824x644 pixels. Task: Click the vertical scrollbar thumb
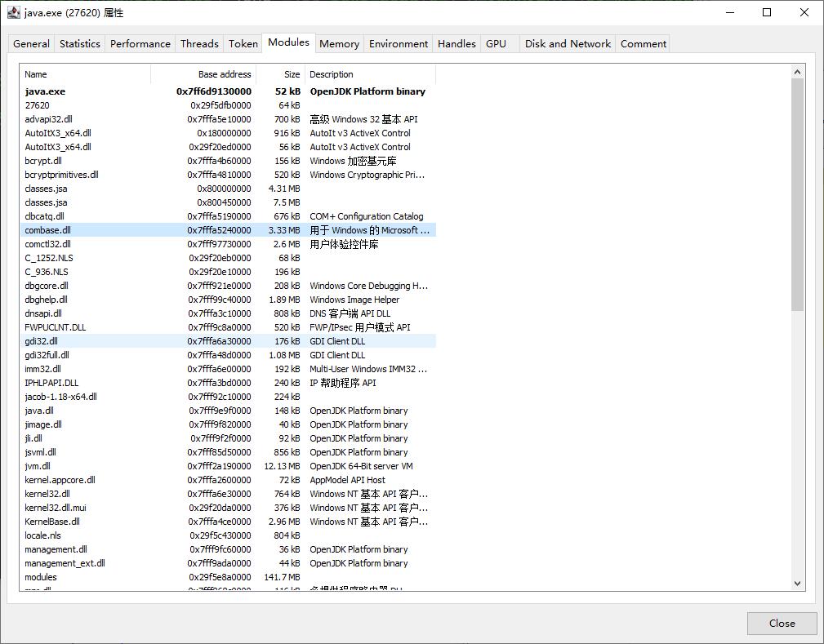pos(797,194)
